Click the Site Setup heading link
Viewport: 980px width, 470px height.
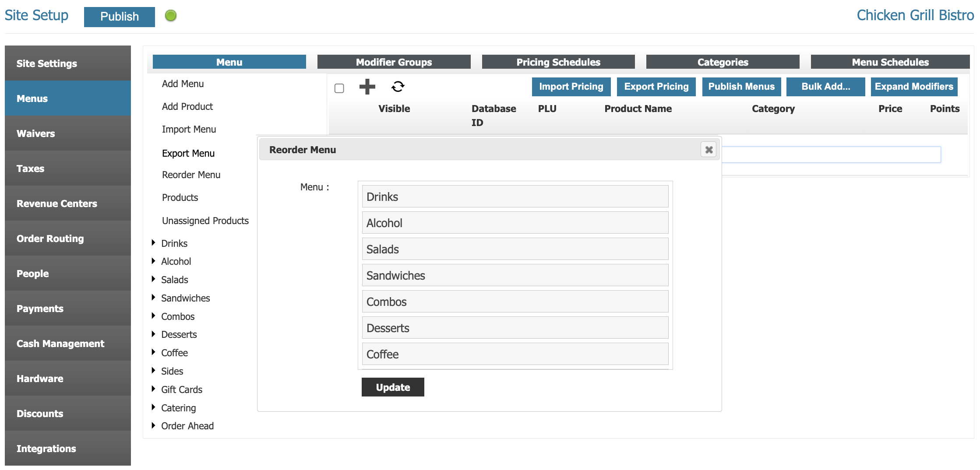[36, 15]
